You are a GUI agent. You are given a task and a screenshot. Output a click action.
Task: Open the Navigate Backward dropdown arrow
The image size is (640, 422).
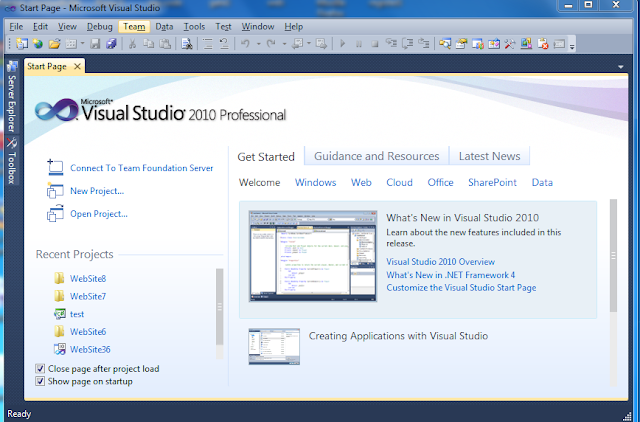(x=309, y=43)
